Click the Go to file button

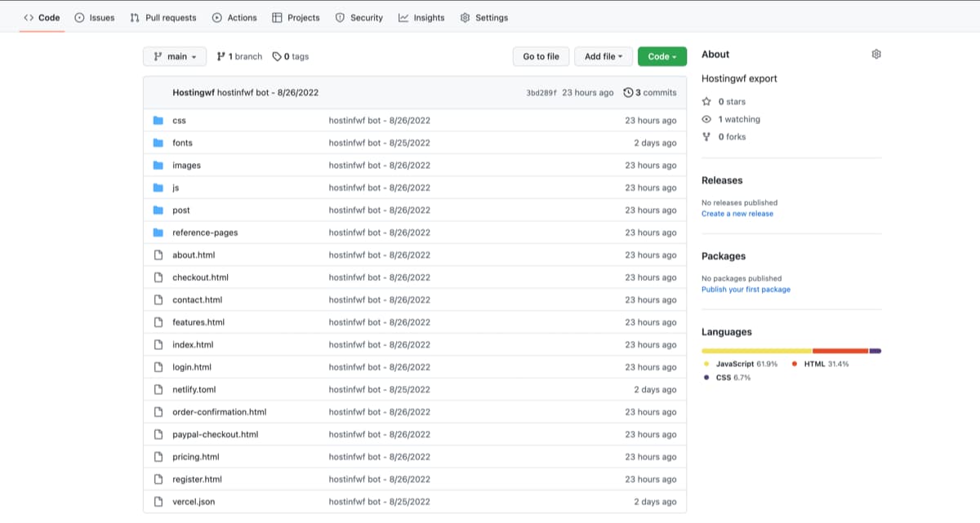541,56
